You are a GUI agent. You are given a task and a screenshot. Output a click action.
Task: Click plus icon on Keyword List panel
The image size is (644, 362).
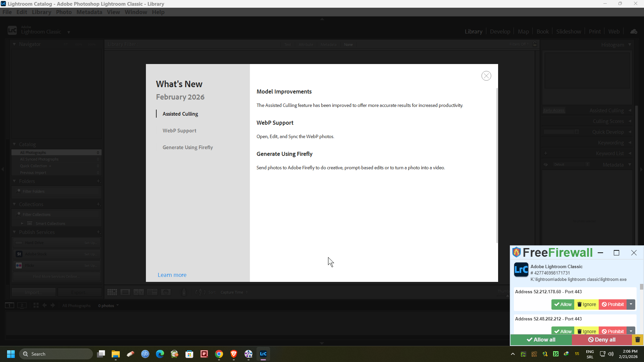coord(546,154)
